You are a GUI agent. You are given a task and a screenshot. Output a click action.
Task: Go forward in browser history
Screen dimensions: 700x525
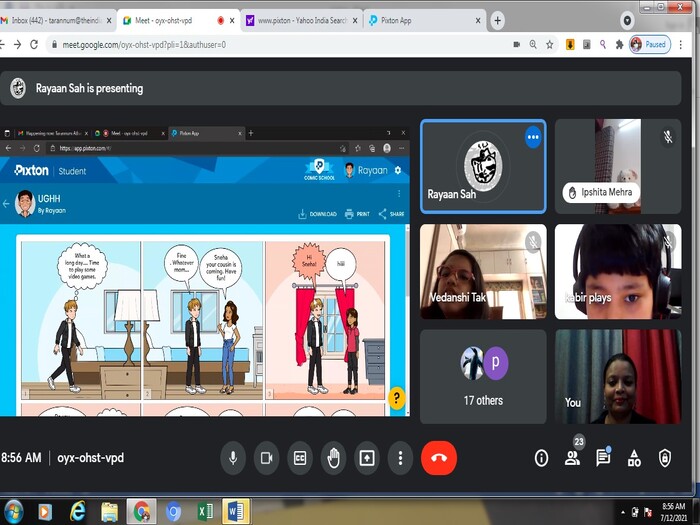pyautogui.click(x=17, y=45)
